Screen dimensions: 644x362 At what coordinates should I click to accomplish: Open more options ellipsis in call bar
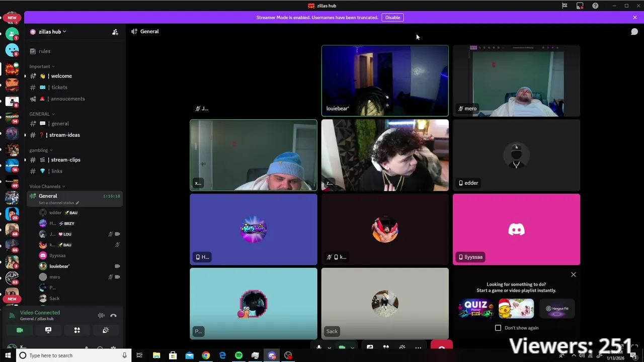tap(418, 347)
